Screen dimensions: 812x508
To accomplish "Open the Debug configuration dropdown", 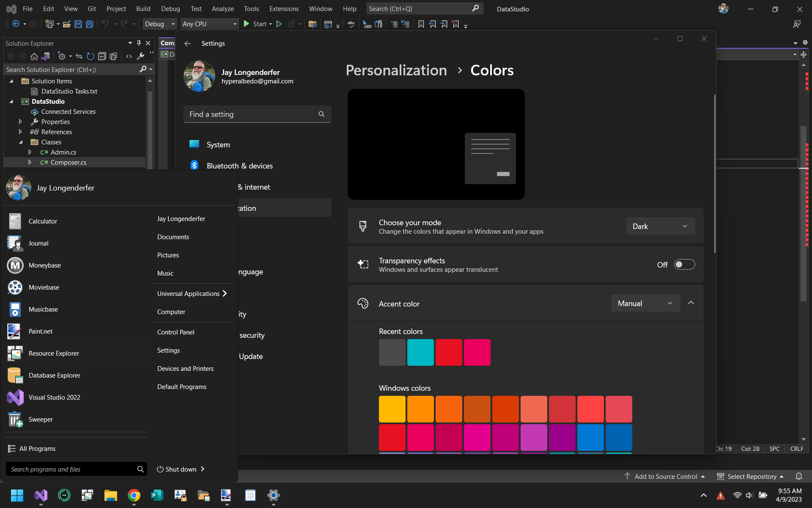I will tap(160, 24).
